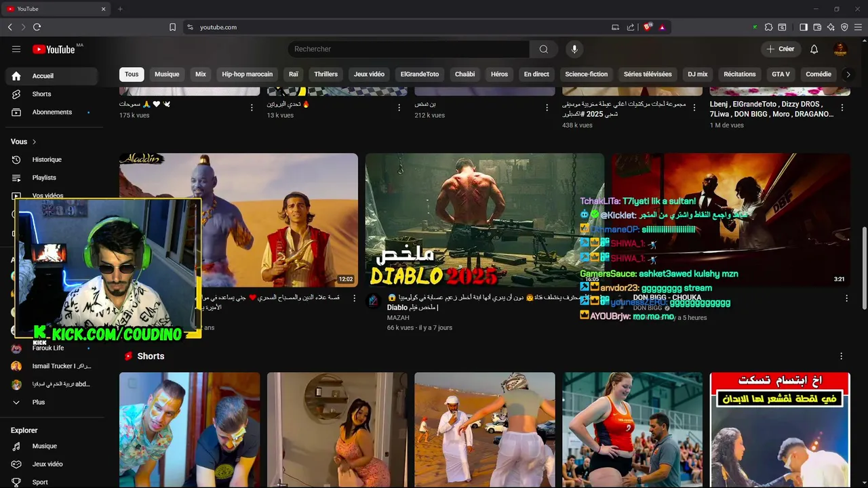Viewport: 868px width, 488px height.
Task: Open the MAZAH channel name link
Action: (x=399, y=317)
